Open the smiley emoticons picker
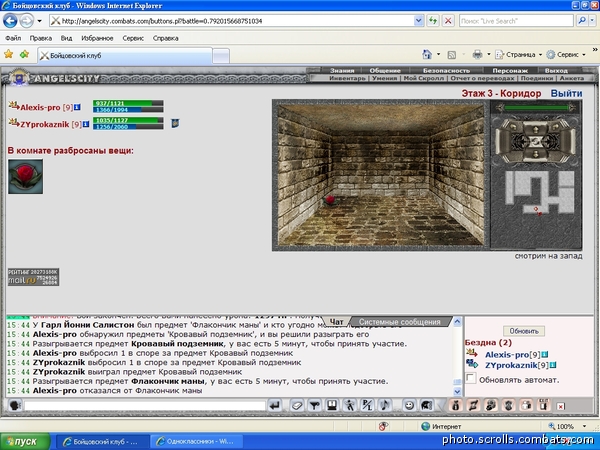The width and height of the screenshot is (600, 450). click(409, 405)
